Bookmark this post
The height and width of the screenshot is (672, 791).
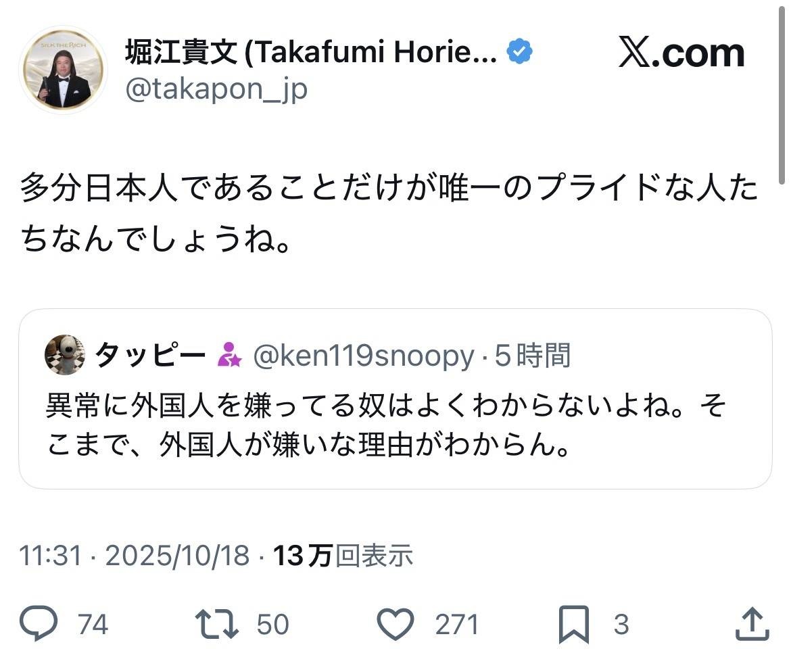(x=574, y=625)
